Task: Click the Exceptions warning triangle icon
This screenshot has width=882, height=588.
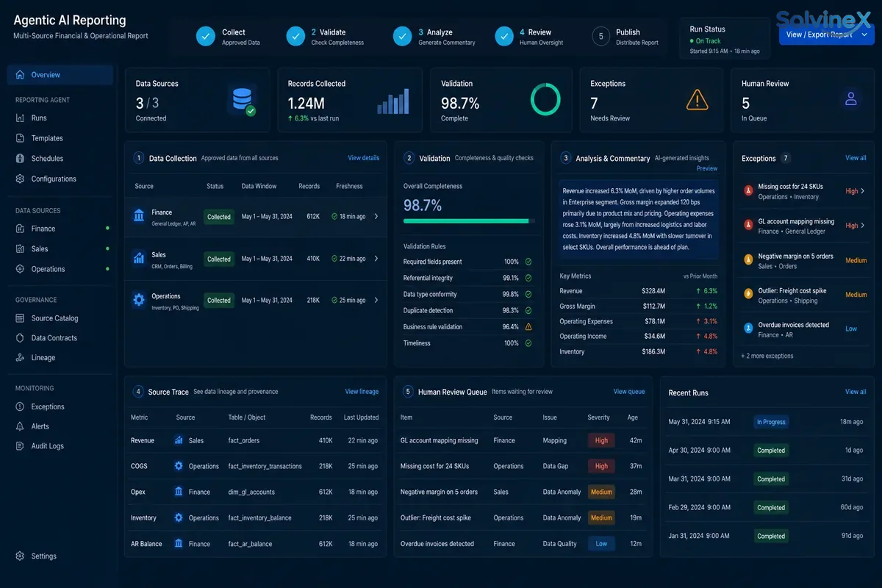Action: (697, 100)
